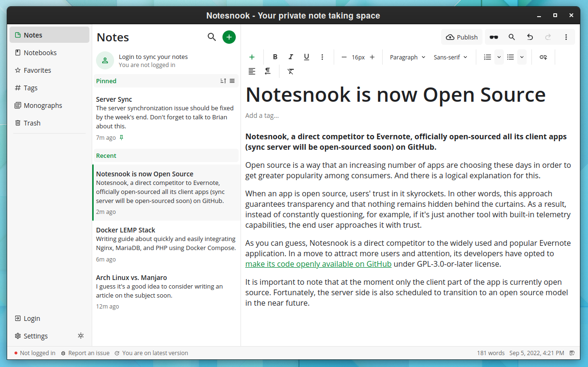588x367 pixels.
Task: Open Monographs in sidebar
Action: tap(49, 106)
